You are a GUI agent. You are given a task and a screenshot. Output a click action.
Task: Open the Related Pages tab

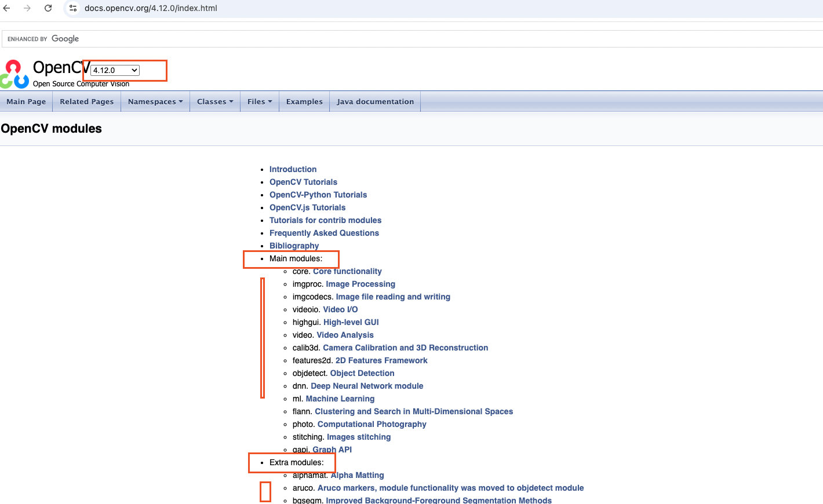pos(87,101)
